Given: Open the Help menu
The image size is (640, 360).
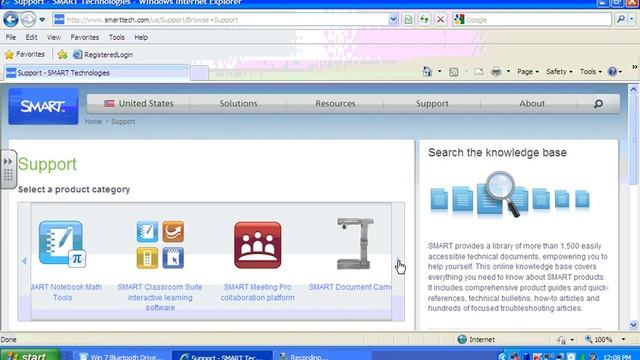Looking at the screenshot, I should tap(141, 37).
